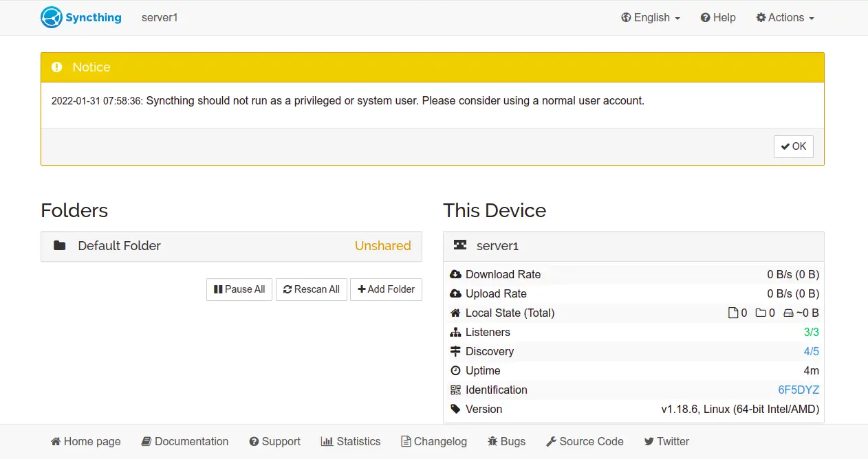This screenshot has height=459, width=868.
Task: Open the Twitter footer link
Action: 666,441
